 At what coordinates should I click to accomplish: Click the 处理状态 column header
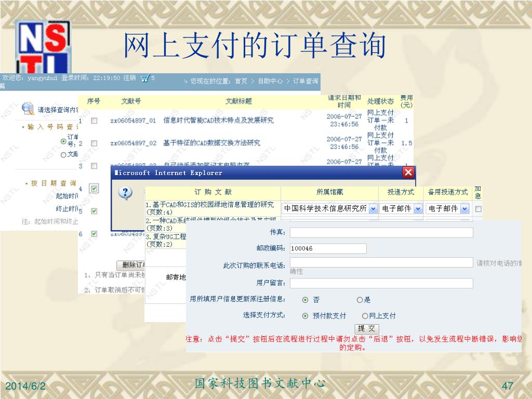coord(380,101)
